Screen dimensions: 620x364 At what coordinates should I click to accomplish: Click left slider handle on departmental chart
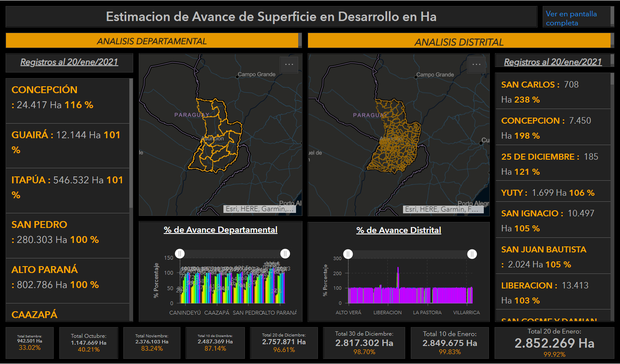[180, 254]
